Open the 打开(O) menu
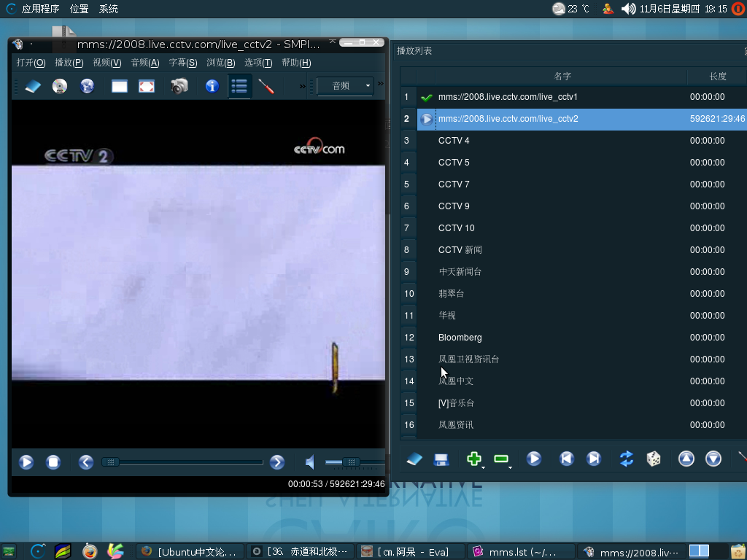The height and width of the screenshot is (560, 747). point(31,63)
